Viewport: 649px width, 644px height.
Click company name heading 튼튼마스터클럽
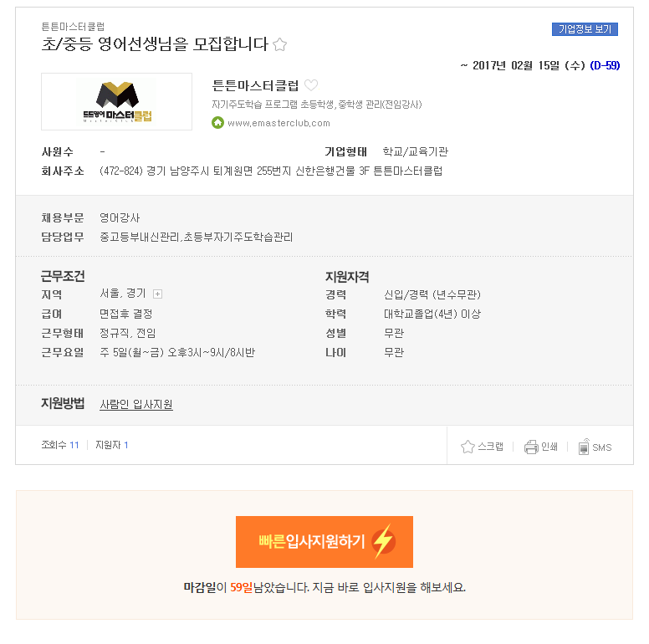[255, 85]
